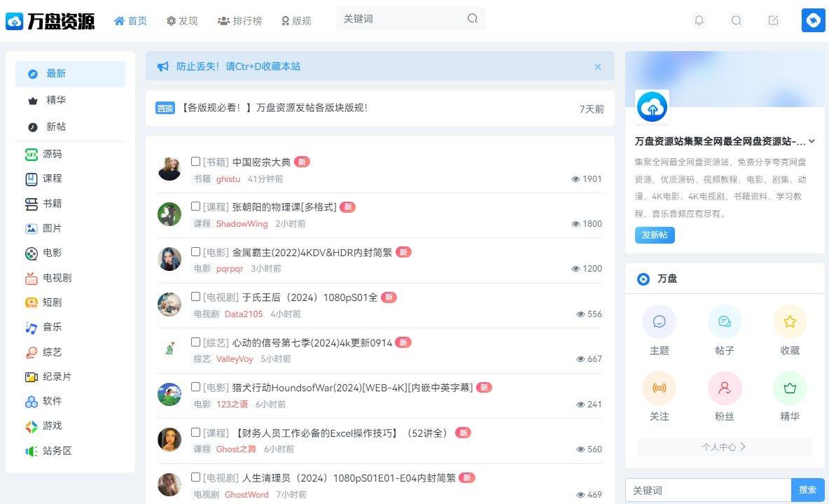Open the 粉丝 icon in the profile panel
Viewport: 829px width, 504px height.
tap(724, 387)
